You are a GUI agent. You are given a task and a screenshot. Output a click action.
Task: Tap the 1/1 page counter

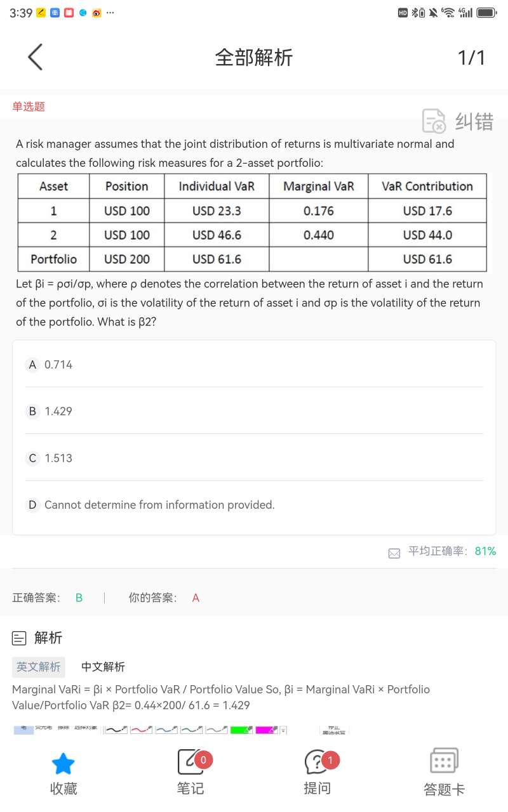pyautogui.click(x=471, y=58)
